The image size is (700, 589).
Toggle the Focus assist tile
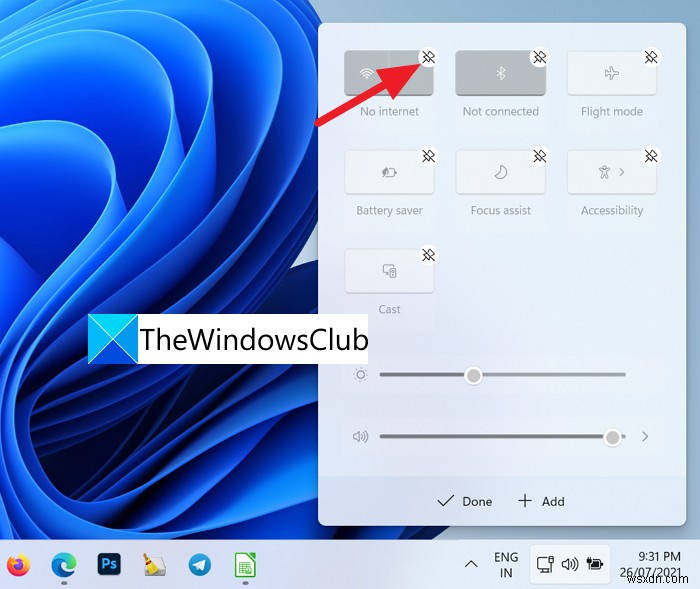point(500,172)
